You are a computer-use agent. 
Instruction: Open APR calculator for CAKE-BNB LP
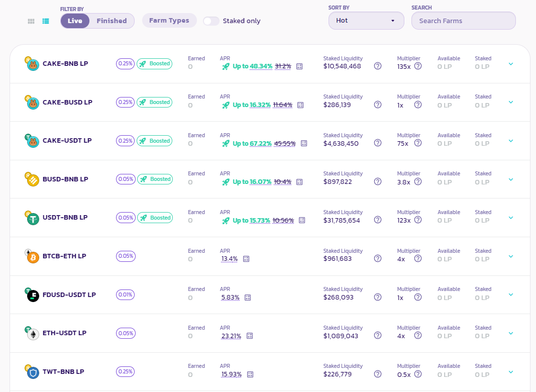pos(299,66)
